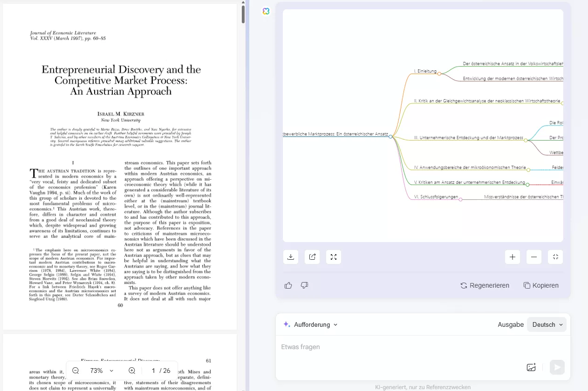Open mind map in fullscreen view
The height and width of the screenshot is (391, 588).
[334, 257]
